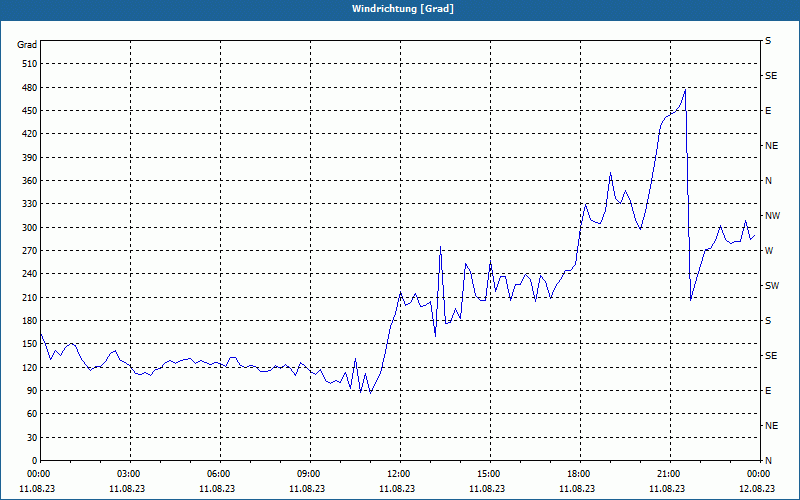Click the 03:00 time axis label
Image resolution: width=800 pixels, height=500 pixels.
[131, 473]
